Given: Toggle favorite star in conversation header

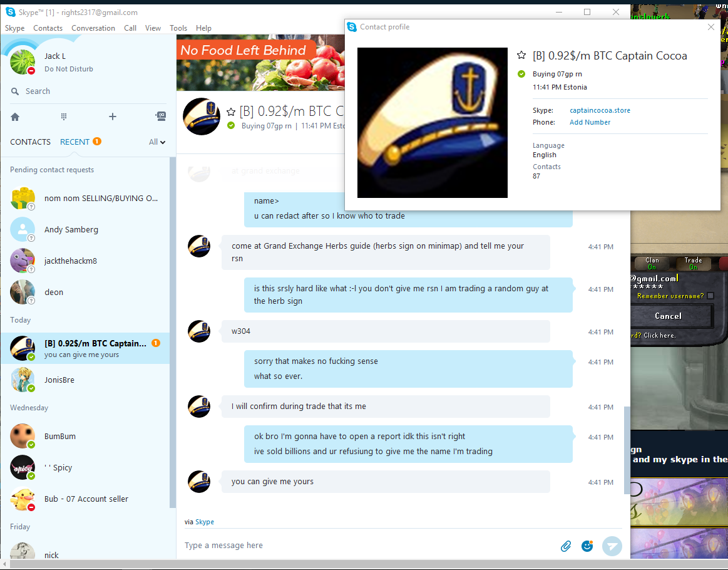Looking at the screenshot, I should 231,111.
